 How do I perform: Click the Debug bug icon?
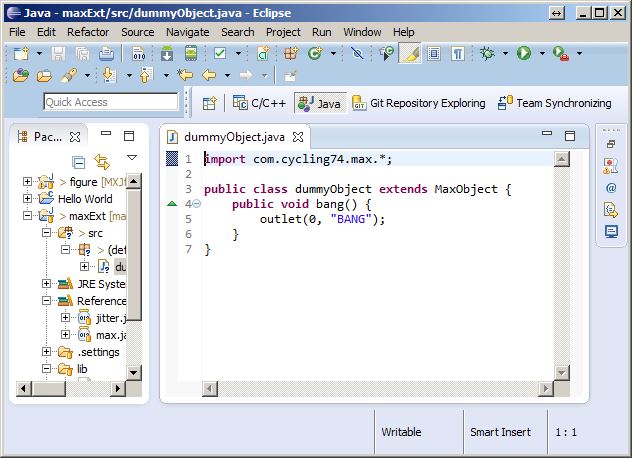tap(488, 53)
